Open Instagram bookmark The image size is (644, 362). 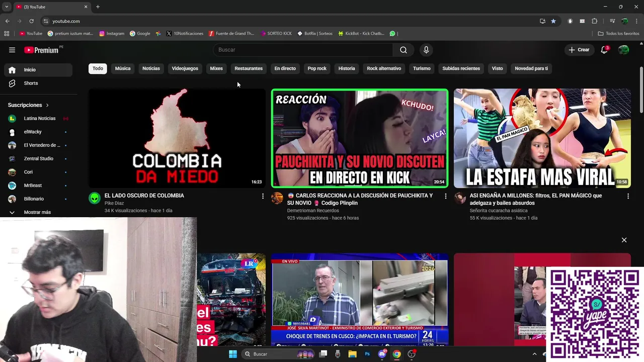coord(112,34)
